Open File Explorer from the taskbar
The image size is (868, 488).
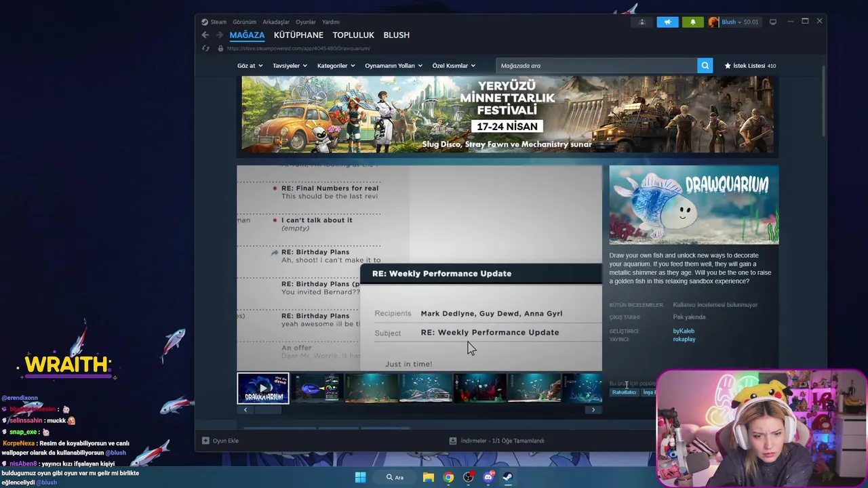[x=429, y=477]
